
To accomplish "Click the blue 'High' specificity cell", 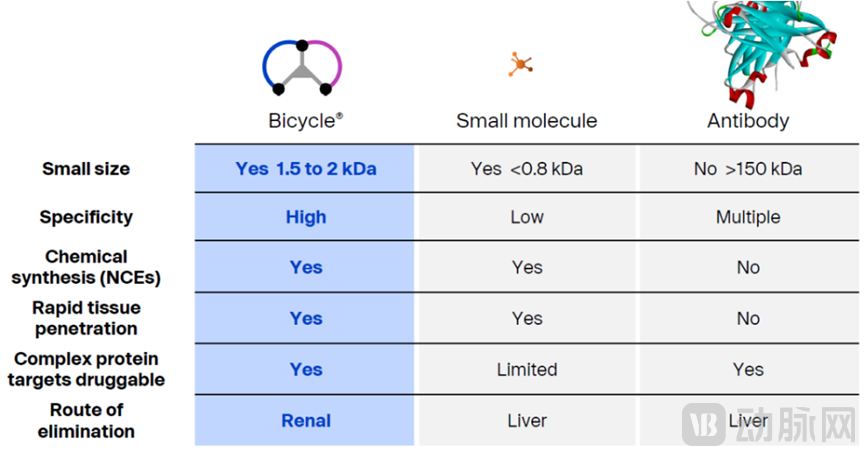I will coord(306,217).
